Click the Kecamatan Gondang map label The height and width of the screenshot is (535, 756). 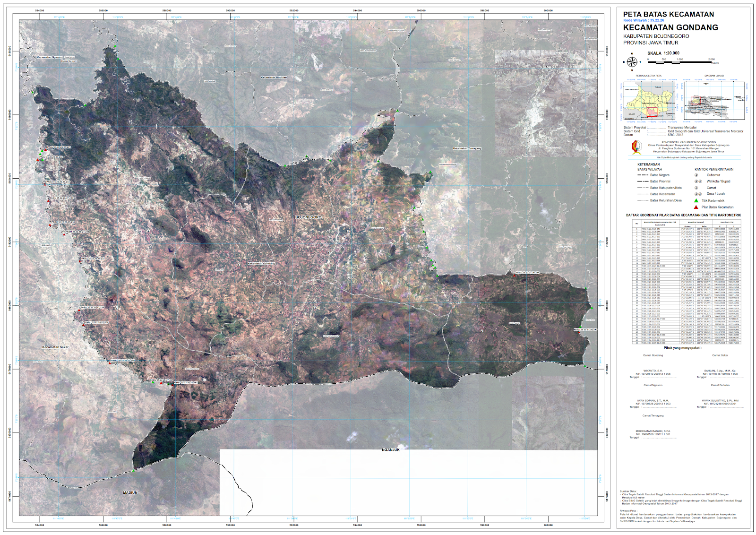pyautogui.click(x=261, y=264)
